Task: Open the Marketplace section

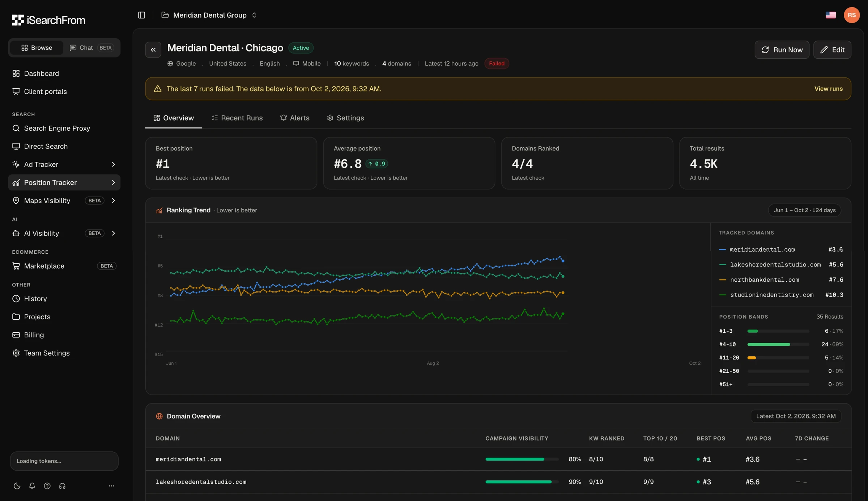Action: (x=64, y=266)
